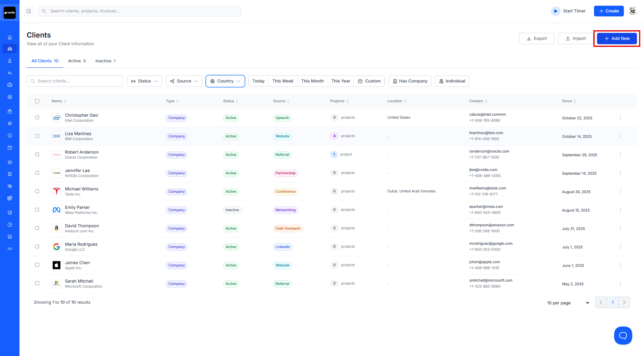
Task: Click the Start Timer play icon
Action: pos(556,11)
